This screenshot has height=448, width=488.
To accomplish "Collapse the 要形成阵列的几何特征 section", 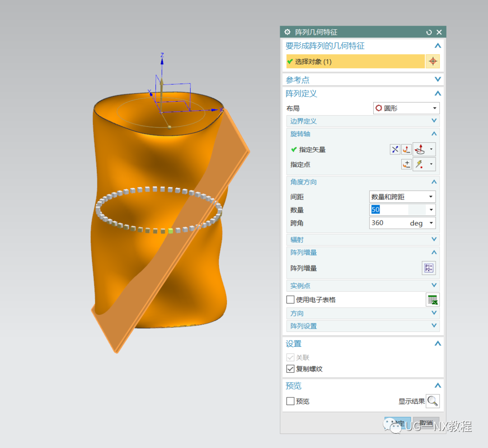I will (437, 46).
